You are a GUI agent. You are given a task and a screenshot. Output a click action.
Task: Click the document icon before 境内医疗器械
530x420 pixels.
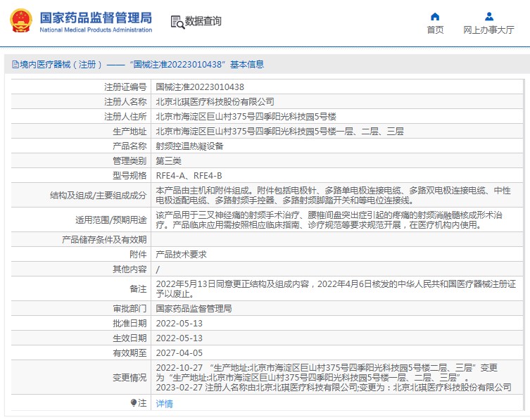click(14, 64)
